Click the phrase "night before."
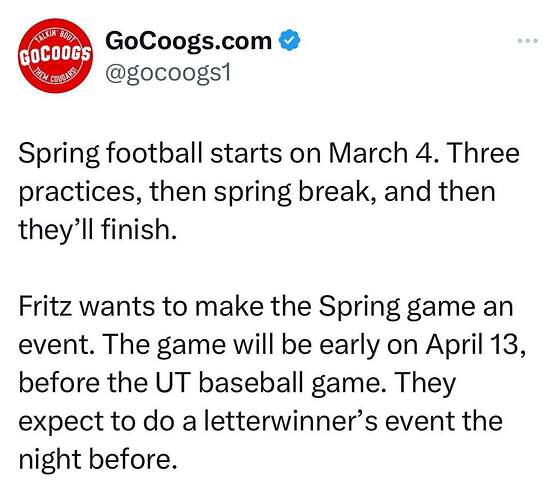Viewport: 559px width, 500px height. pyautogui.click(x=98, y=459)
